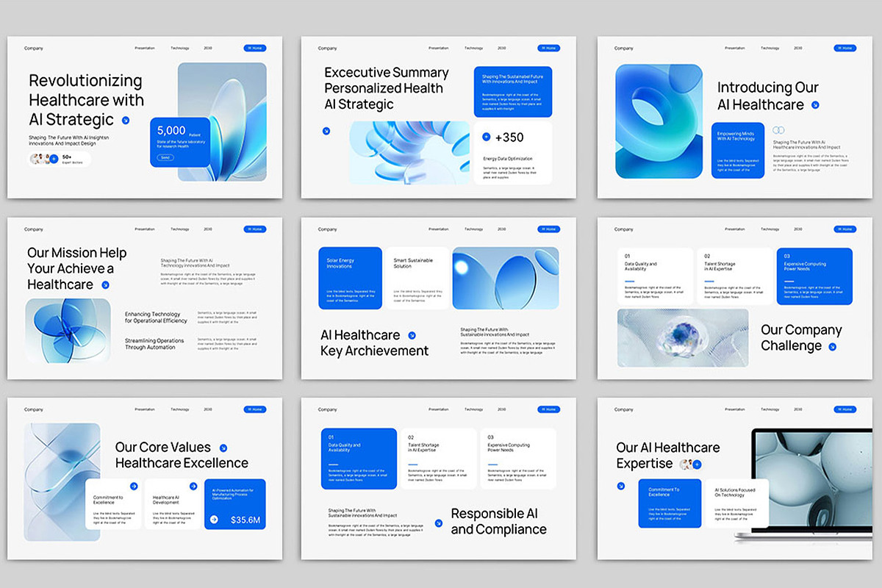Click the white circle arrow beside "$35.6M"
The width and height of the screenshot is (882, 588).
coord(214,519)
